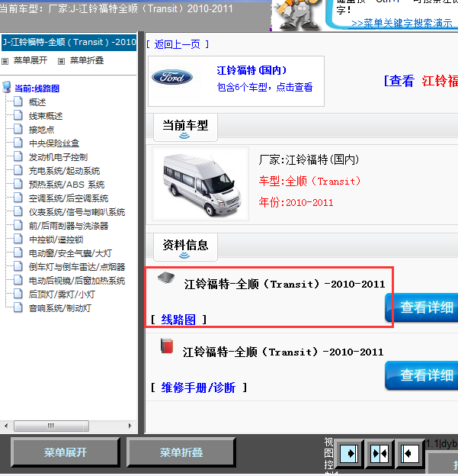Click the page icon beside 电动窗/安全气囊/大灯
This screenshot has height=476, width=458.
(x=18, y=252)
